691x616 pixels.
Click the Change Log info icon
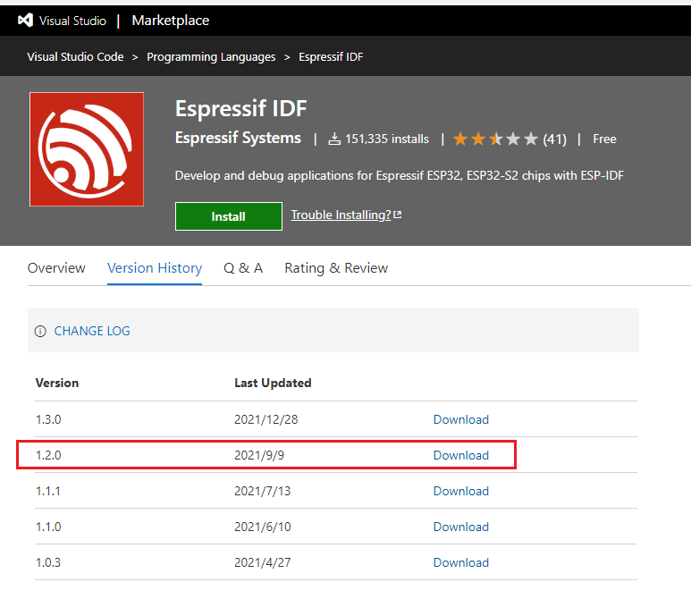[x=40, y=331]
